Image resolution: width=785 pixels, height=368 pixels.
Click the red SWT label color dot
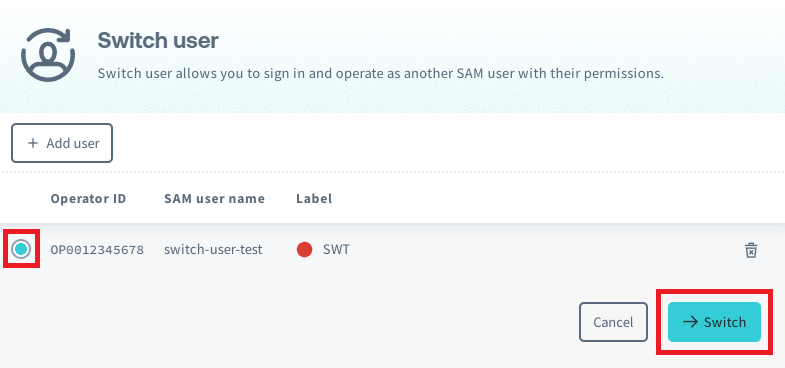(304, 249)
